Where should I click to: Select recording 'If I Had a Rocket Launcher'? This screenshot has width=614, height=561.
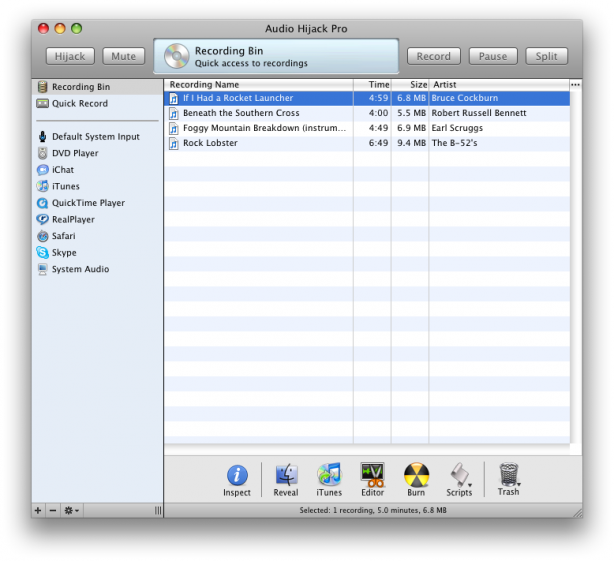click(367, 98)
